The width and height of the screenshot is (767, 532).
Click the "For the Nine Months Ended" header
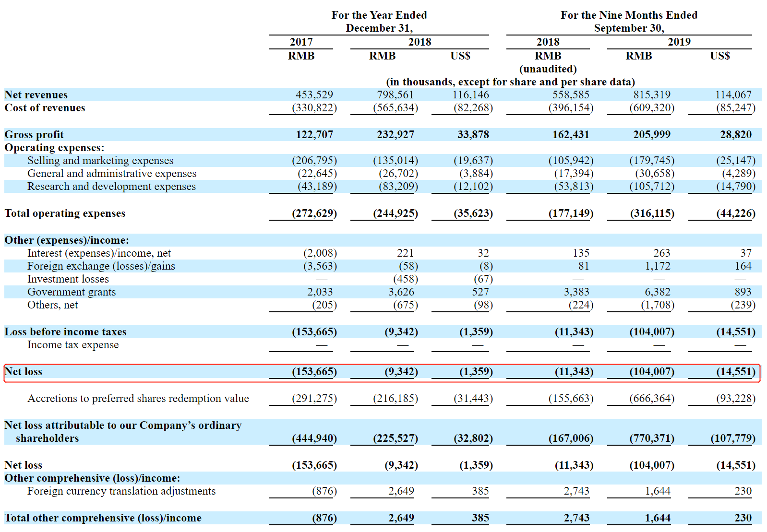629,15
